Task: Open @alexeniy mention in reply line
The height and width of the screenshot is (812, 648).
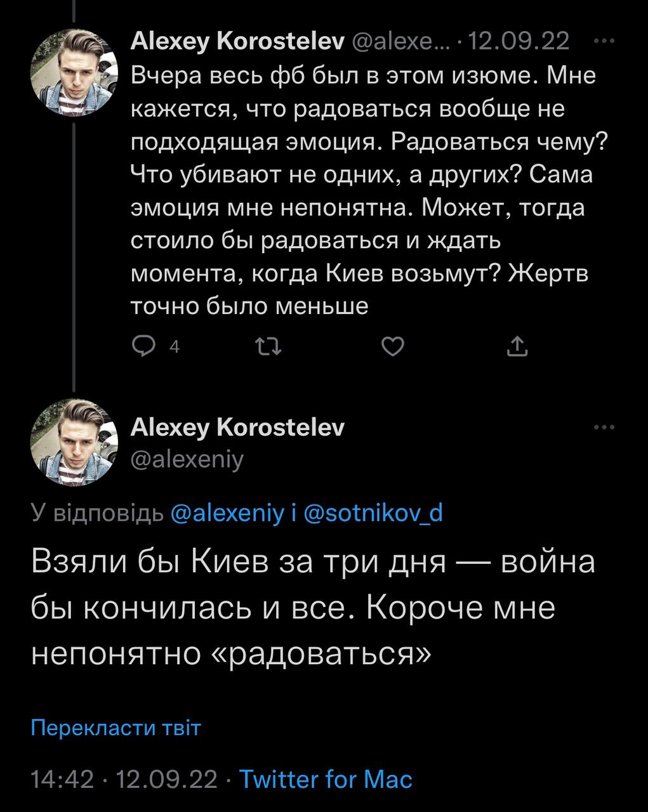Action: pyautogui.click(x=227, y=513)
